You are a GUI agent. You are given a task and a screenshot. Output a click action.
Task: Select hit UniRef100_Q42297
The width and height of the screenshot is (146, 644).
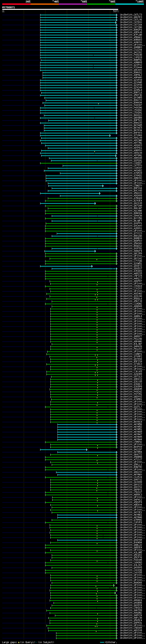coord(131,450)
